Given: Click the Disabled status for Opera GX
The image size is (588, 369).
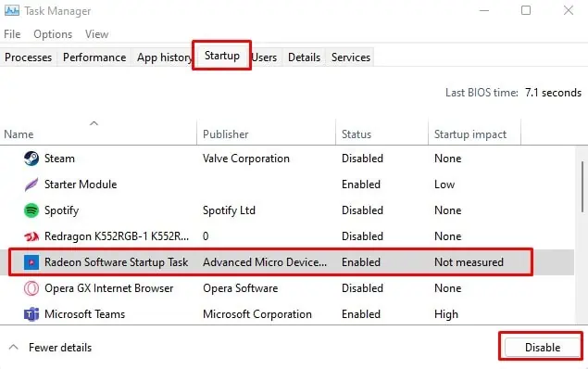Looking at the screenshot, I should pos(362,288).
